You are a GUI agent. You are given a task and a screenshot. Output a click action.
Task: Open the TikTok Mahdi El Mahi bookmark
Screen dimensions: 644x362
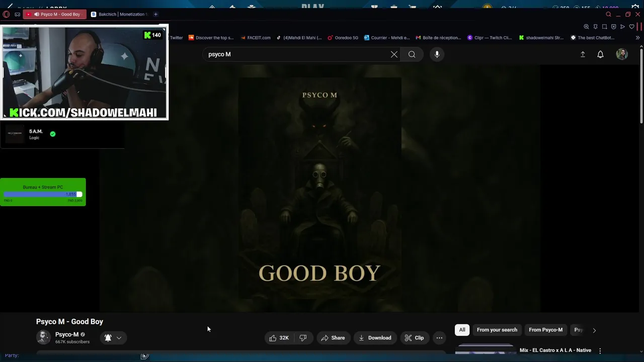tap(299, 38)
